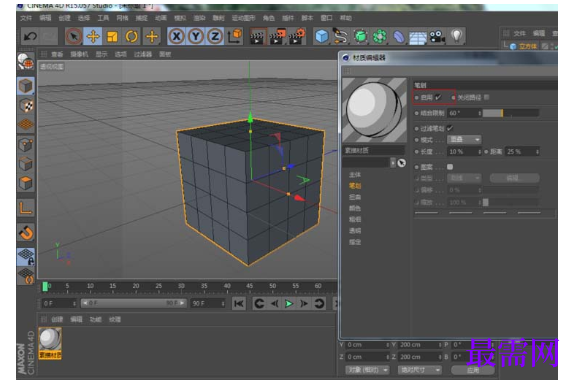The image size is (578, 384).
Task: Click the green array modeling icon
Action: click(380, 36)
